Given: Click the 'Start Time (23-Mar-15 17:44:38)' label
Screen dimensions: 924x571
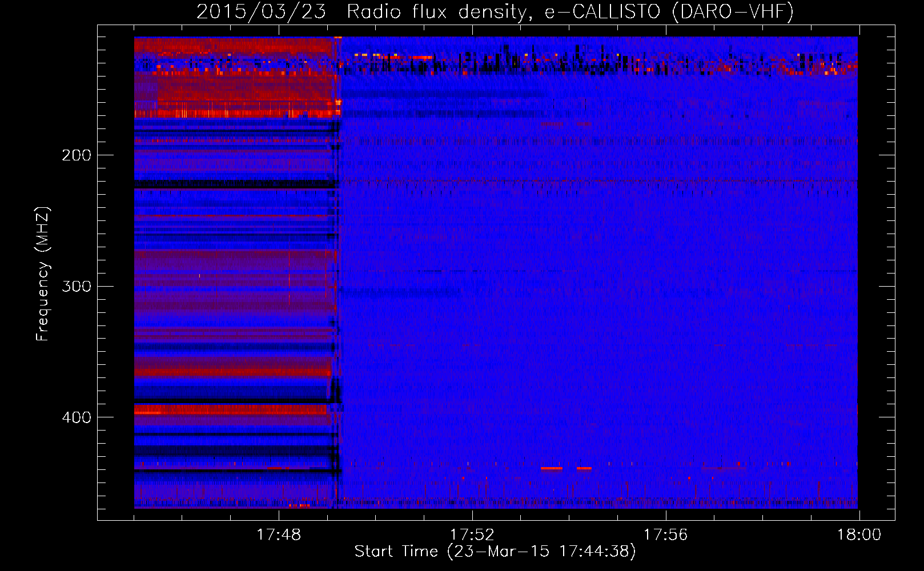Looking at the screenshot, I should click(495, 552).
